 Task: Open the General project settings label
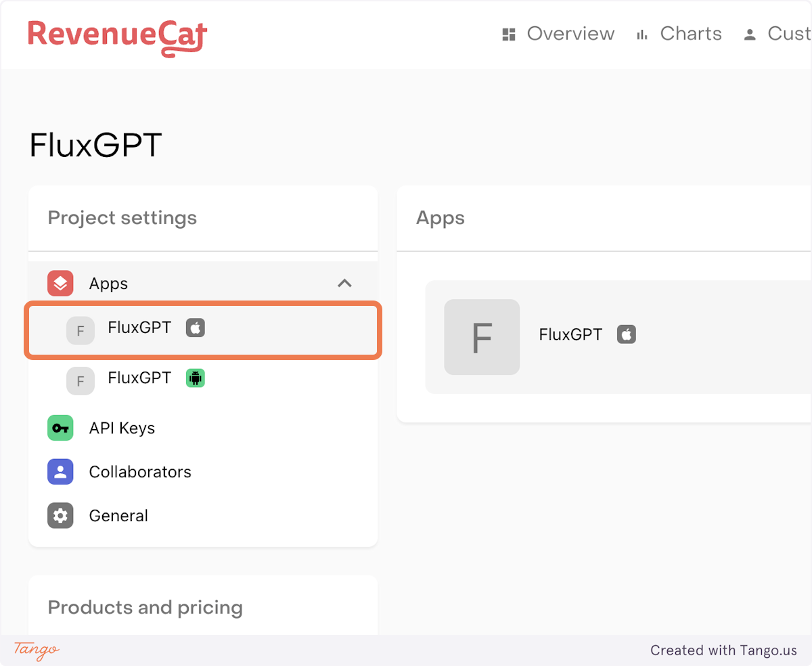tap(118, 516)
